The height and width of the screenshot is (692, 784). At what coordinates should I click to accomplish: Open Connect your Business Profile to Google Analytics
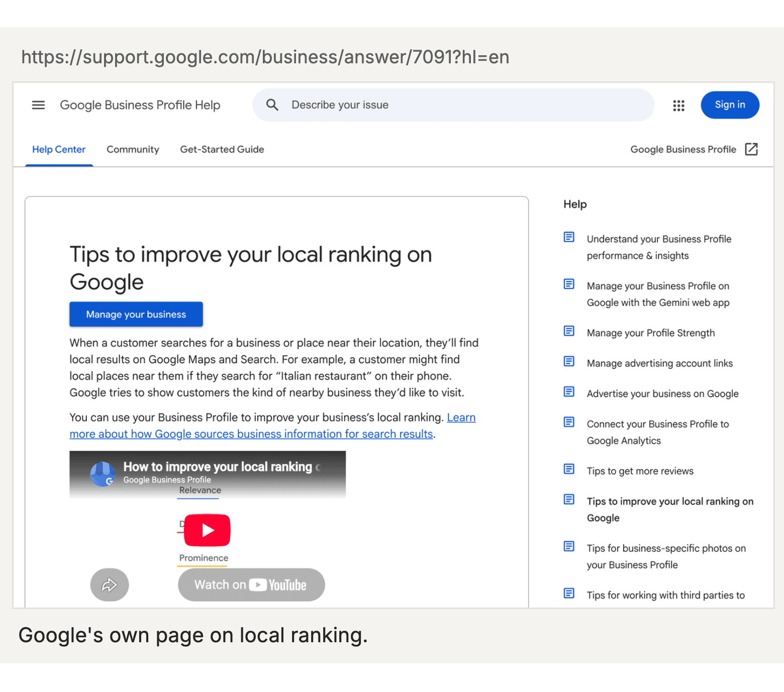[658, 432]
